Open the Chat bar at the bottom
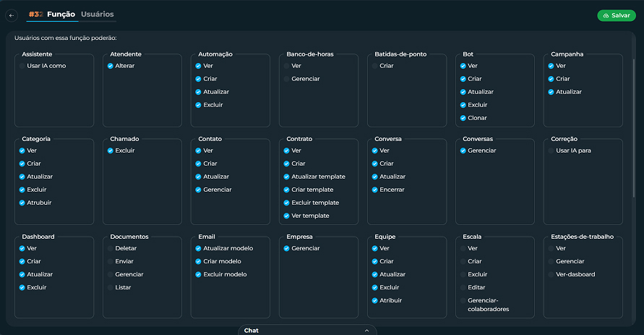 coord(307,331)
